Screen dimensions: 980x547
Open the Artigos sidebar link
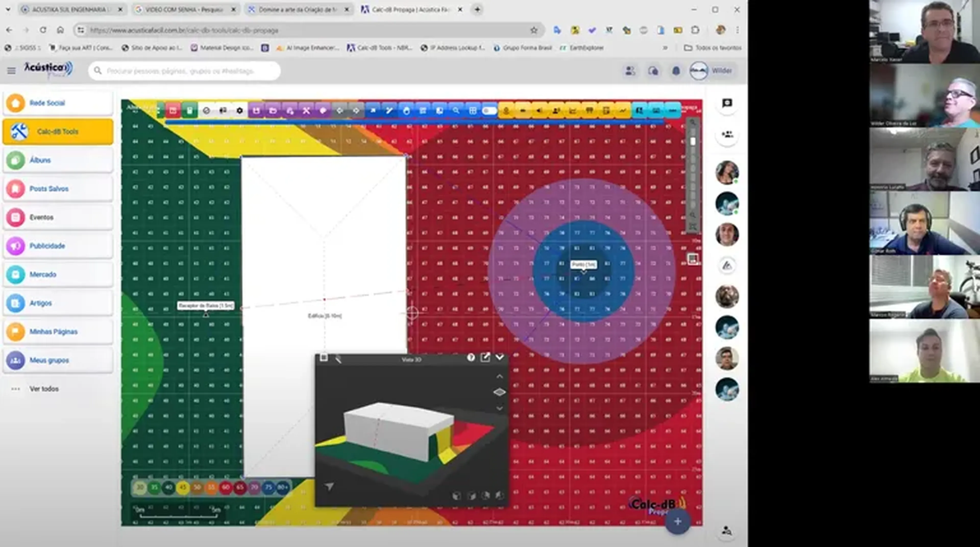41,303
